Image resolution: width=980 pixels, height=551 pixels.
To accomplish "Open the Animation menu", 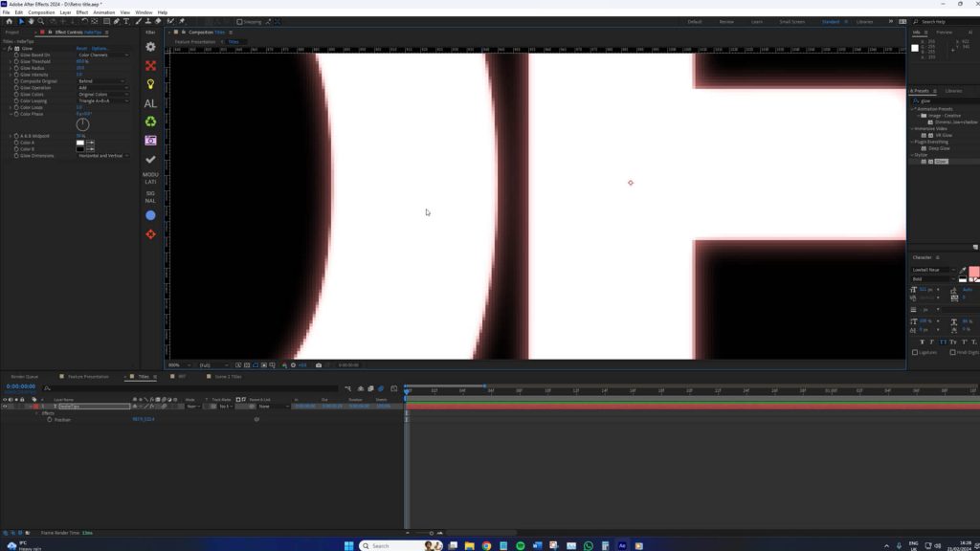I will [103, 12].
